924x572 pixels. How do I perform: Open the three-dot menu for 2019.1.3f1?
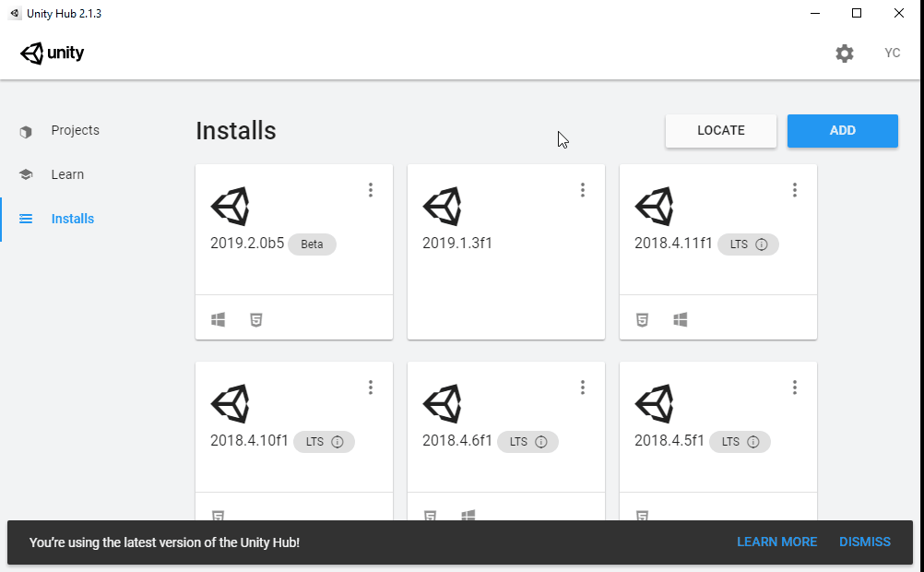click(583, 190)
